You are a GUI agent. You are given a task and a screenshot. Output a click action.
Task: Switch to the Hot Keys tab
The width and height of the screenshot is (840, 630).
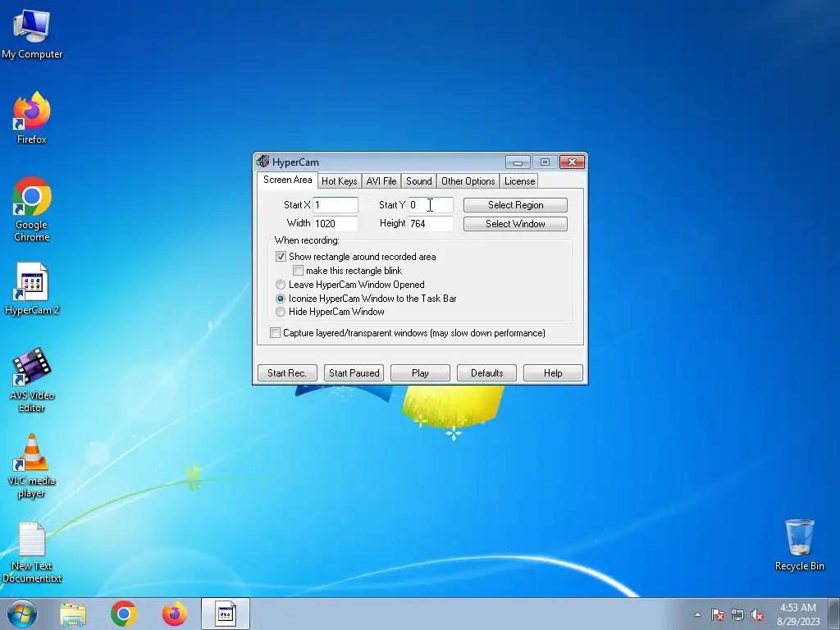339,181
